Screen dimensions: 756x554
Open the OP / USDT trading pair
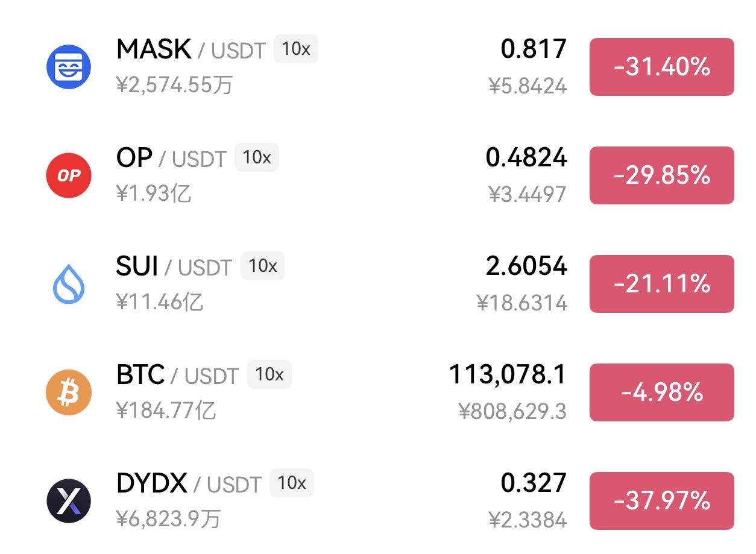[171, 158]
